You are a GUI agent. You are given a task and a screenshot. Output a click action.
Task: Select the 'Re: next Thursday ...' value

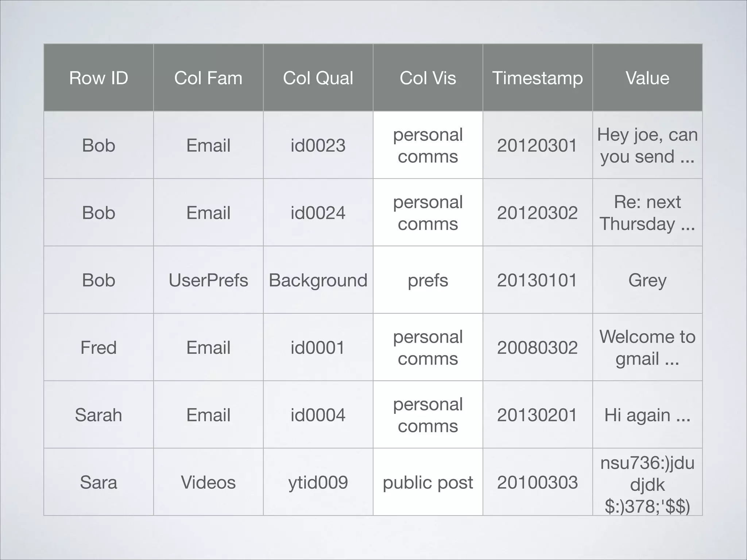pyautogui.click(x=647, y=213)
